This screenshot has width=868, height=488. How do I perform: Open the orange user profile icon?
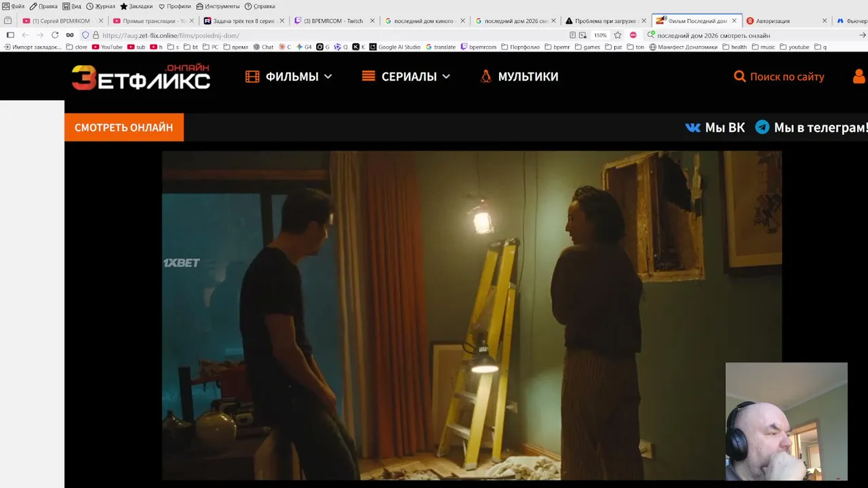pos(859,77)
